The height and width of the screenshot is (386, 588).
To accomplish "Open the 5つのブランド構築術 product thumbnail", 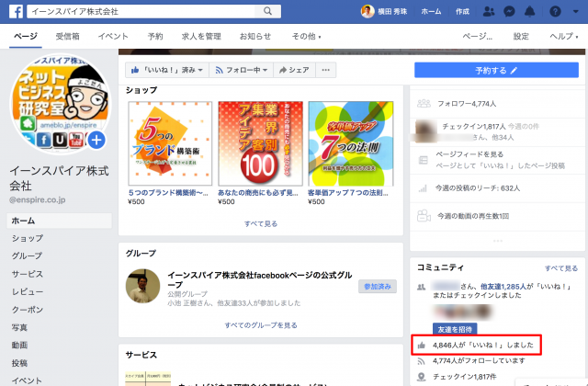I will pyautogui.click(x=170, y=143).
